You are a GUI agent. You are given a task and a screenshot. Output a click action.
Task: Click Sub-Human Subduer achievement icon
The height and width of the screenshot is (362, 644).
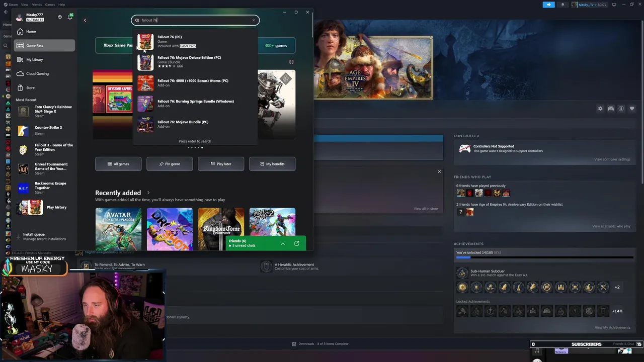click(x=462, y=273)
